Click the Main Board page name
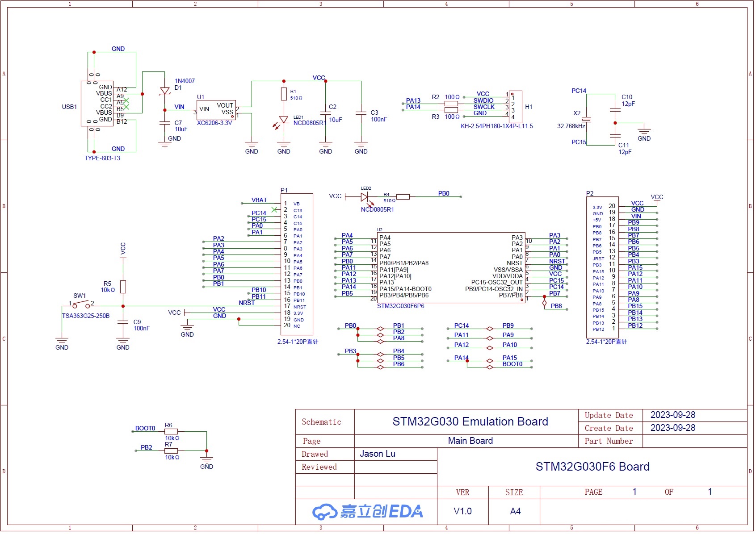Viewport: 756px width, 534px height. 470,441
